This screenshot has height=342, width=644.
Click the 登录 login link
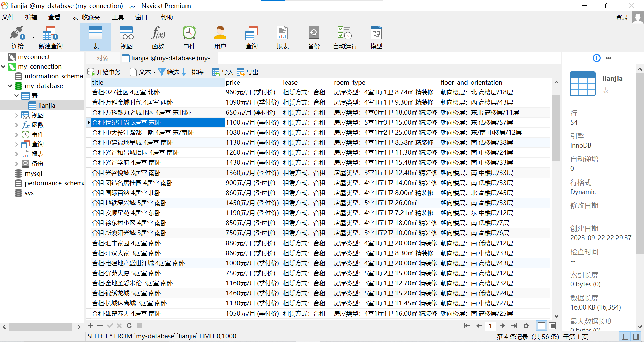pyautogui.click(x=622, y=17)
